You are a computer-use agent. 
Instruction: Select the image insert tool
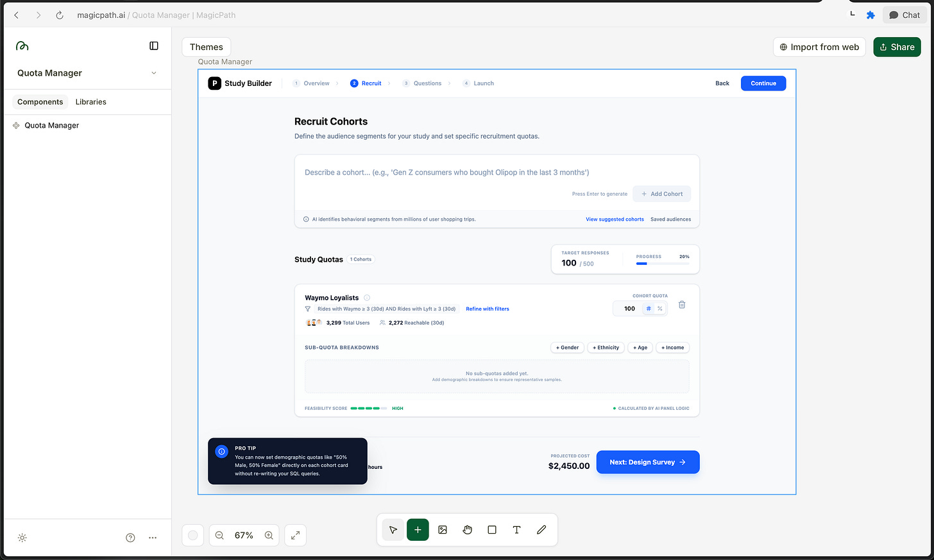tap(443, 530)
